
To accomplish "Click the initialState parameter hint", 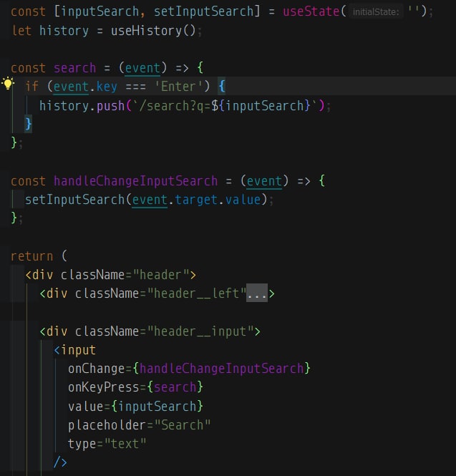I will (376, 12).
